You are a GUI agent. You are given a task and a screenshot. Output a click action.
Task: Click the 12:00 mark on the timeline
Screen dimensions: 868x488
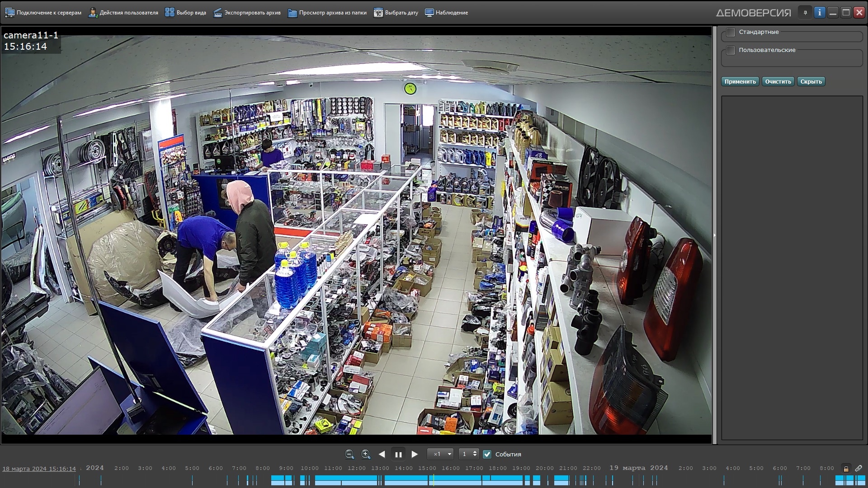[x=357, y=468]
